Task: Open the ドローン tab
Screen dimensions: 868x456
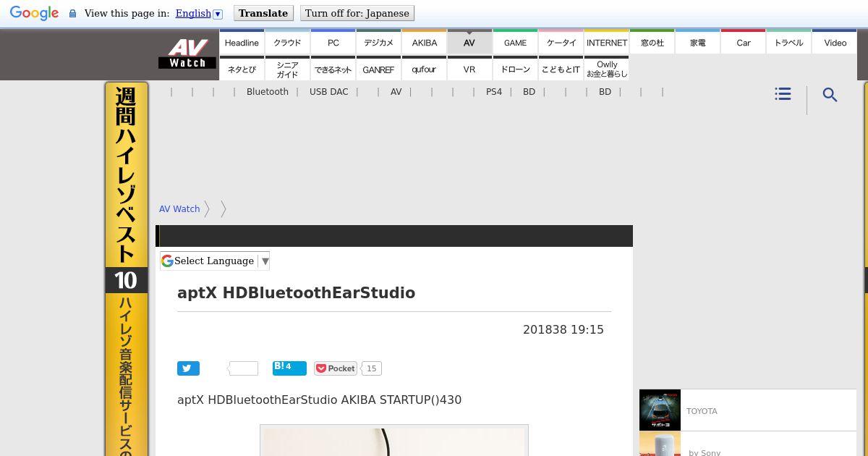Action: pos(515,69)
